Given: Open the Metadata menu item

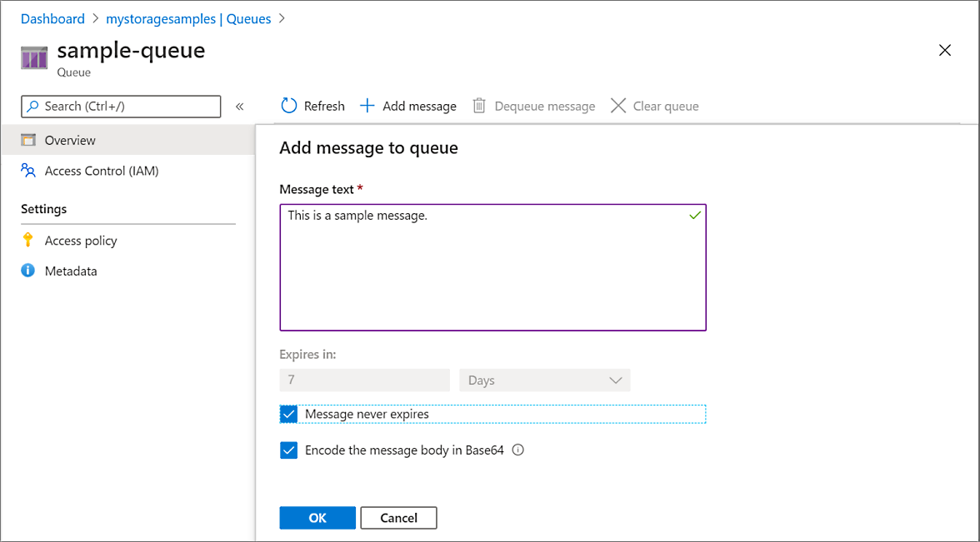Looking at the screenshot, I should 127,271.
